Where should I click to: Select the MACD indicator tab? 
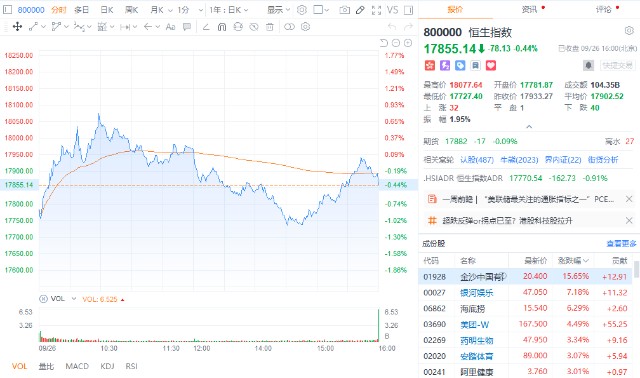coord(77,366)
